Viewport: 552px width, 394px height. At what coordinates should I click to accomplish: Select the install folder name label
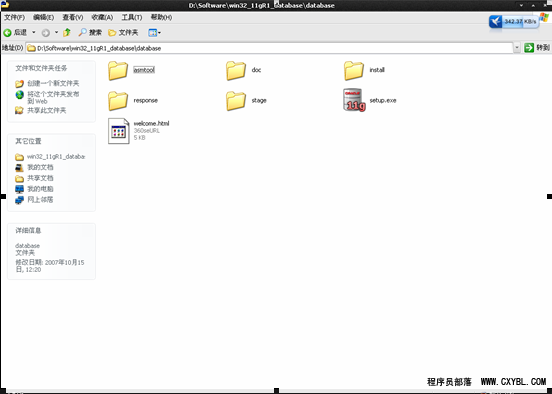(377, 70)
